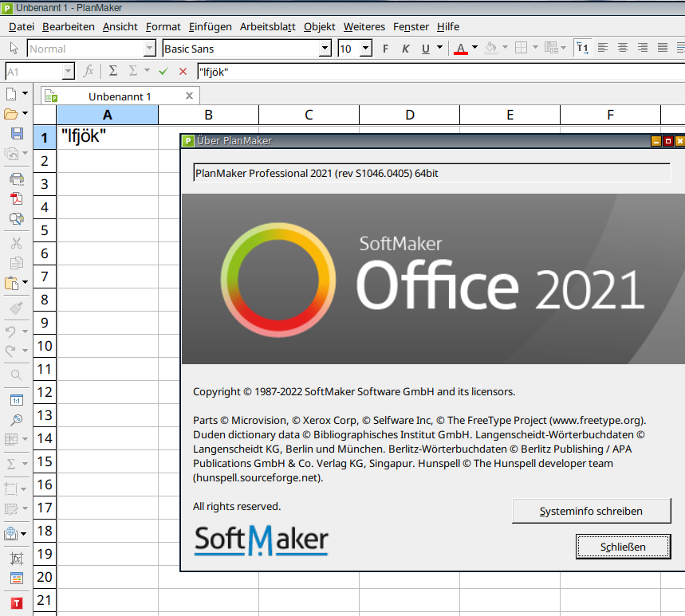Open the font size 10 dropdown
685x616 pixels.
366,49
